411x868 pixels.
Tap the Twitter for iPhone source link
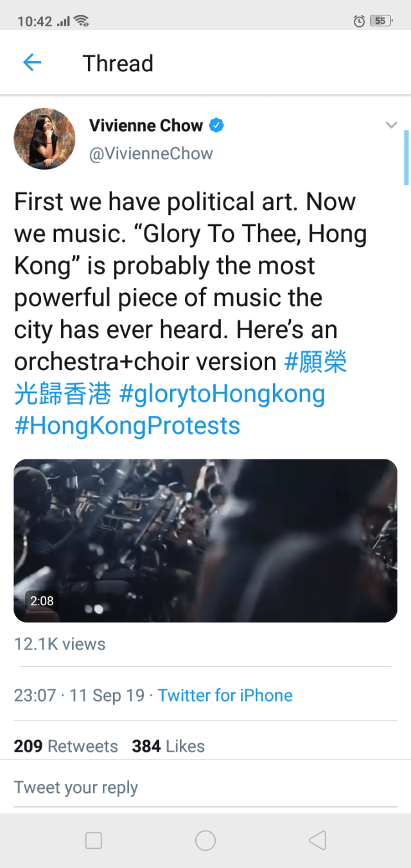pyautogui.click(x=225, y=695)
